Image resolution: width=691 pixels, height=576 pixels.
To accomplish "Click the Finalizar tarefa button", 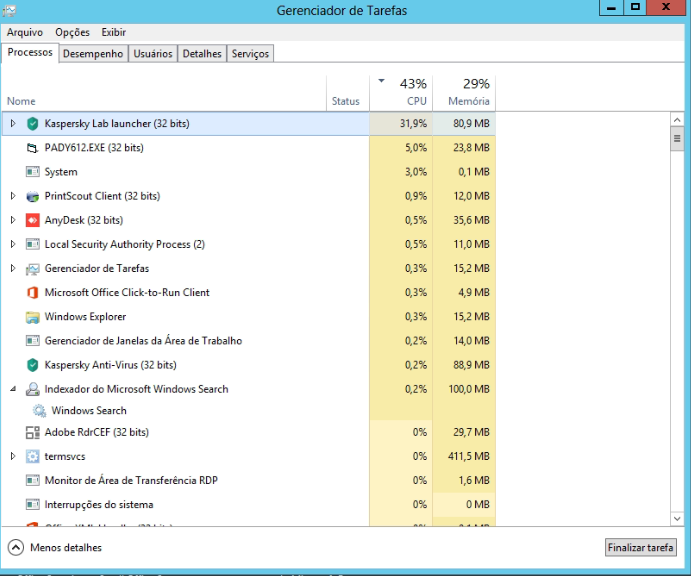I will (x=640, y=548).
